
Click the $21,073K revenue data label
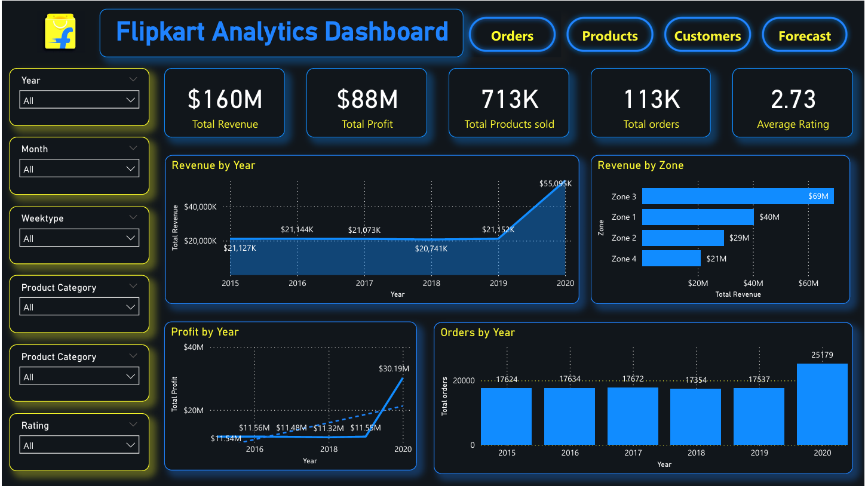click(x=364, y=230)
